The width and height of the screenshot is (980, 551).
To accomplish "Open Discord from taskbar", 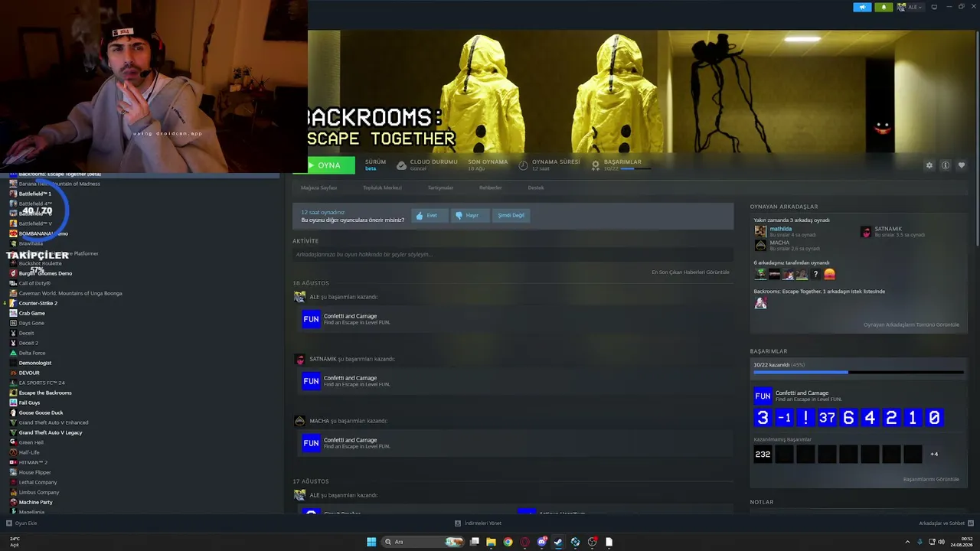I will click(x=542, y=542).
